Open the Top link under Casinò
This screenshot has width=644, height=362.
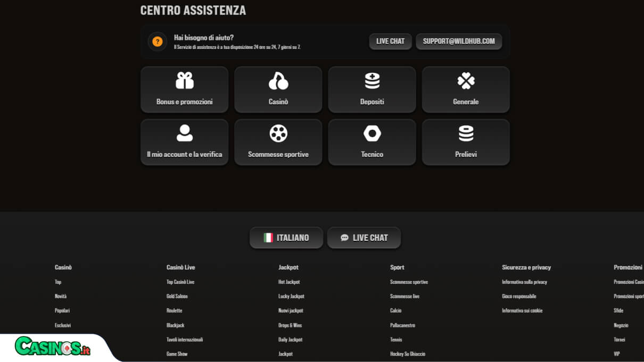(58, 282)
